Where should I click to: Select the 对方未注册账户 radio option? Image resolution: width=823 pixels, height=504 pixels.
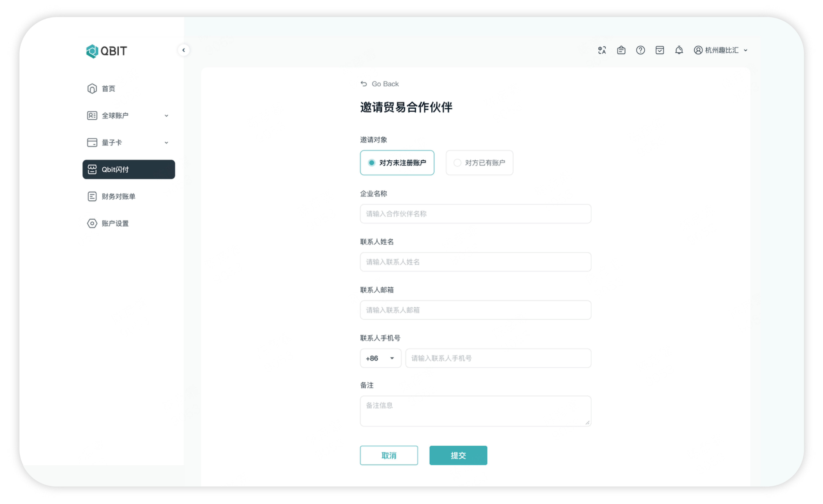(x=397, y=163)
